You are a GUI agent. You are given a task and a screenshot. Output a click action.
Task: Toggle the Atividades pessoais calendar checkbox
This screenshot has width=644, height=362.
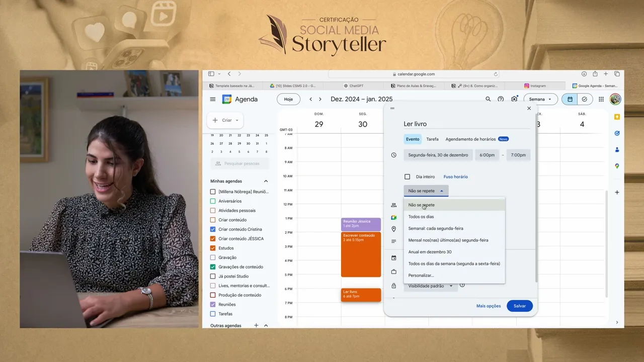pos(213,211)
